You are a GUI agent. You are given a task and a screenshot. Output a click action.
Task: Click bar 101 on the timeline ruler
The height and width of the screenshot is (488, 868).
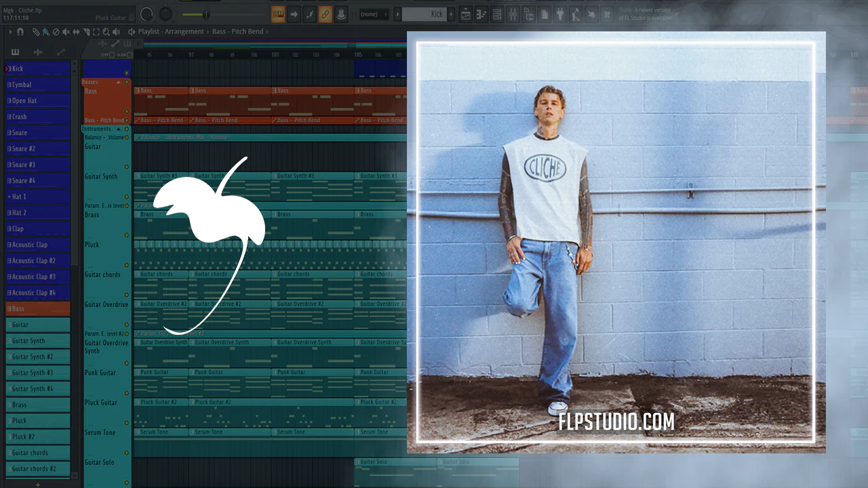pyautogui.click(x=275, y=55)
